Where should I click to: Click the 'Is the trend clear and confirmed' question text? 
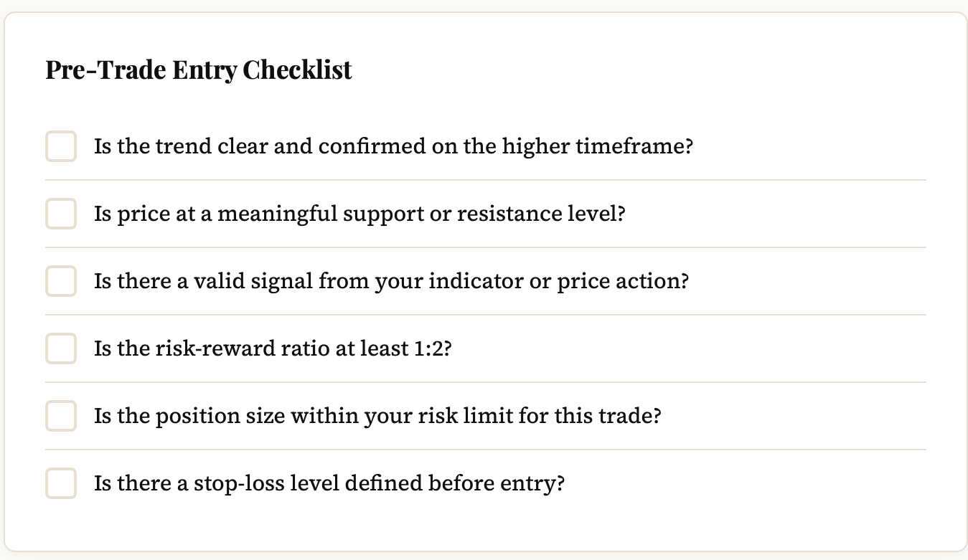[394, 146]
